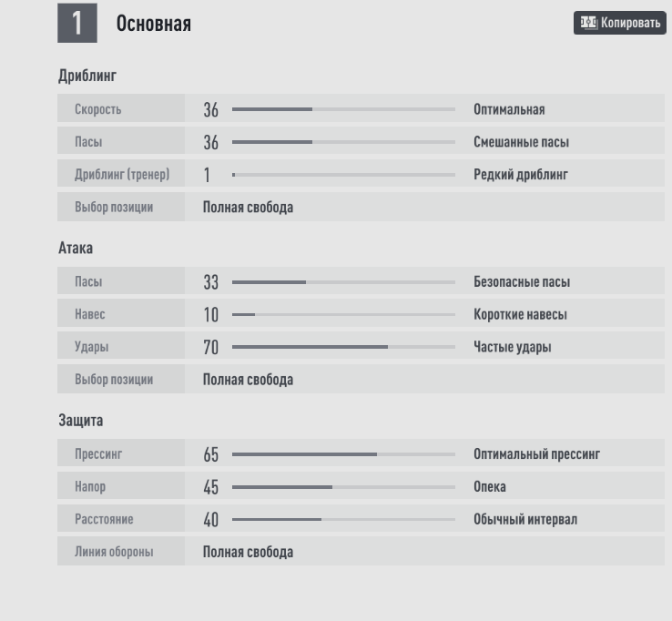The image size is (672, 621).
Task: Click the Безопасные пасы attack slider
Action: pyautogui.click(x=343, y=282)
